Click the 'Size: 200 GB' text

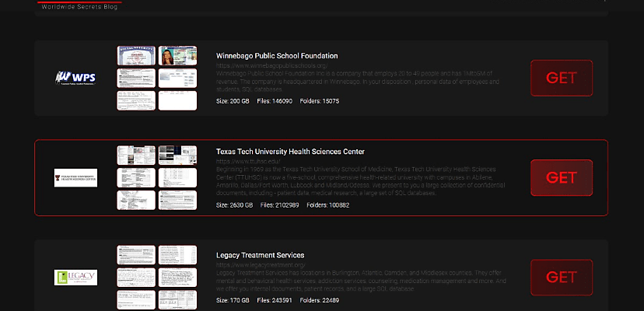tap(233, 101)
